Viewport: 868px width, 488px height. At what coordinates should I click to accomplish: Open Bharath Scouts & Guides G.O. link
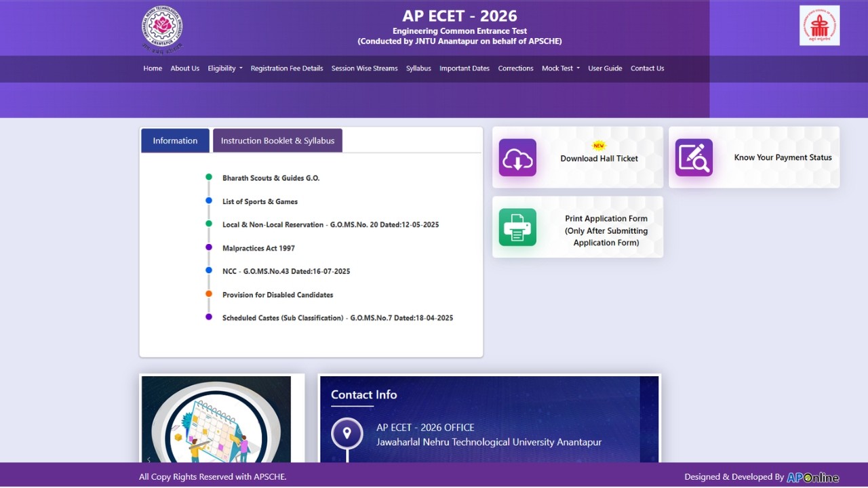271,178
